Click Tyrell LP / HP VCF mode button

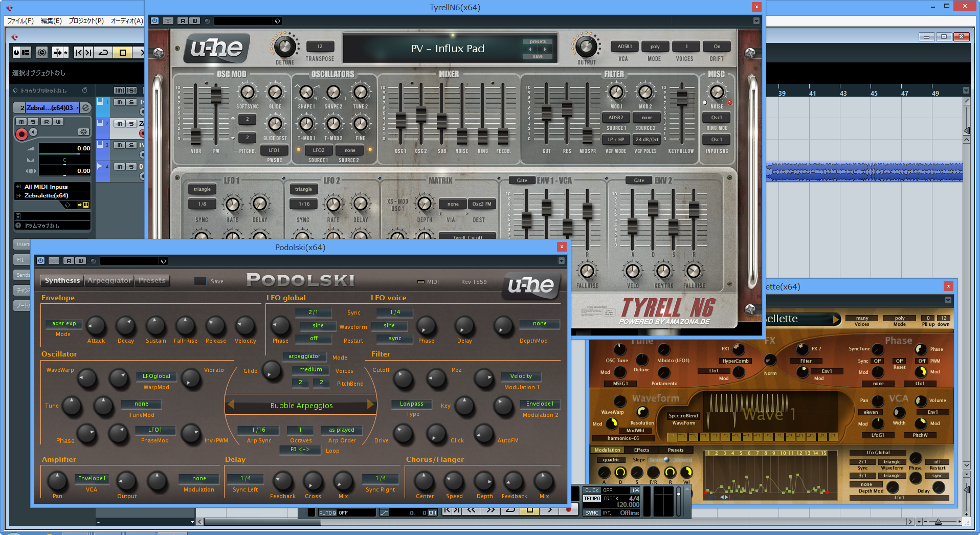pos(616,139)
